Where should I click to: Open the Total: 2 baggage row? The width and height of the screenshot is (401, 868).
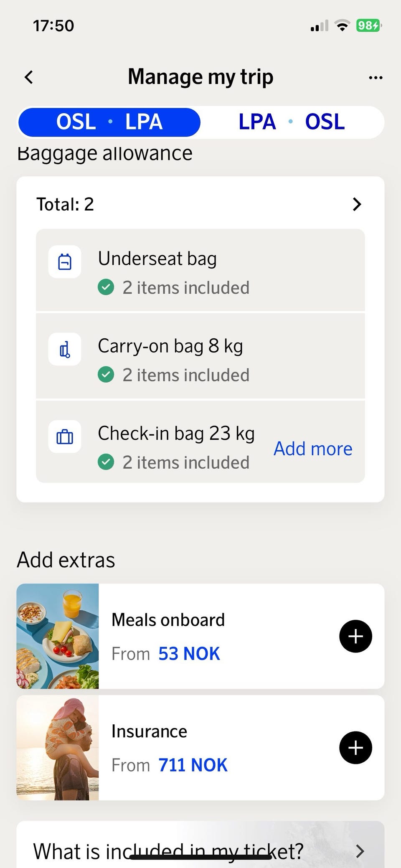(65, 204)
